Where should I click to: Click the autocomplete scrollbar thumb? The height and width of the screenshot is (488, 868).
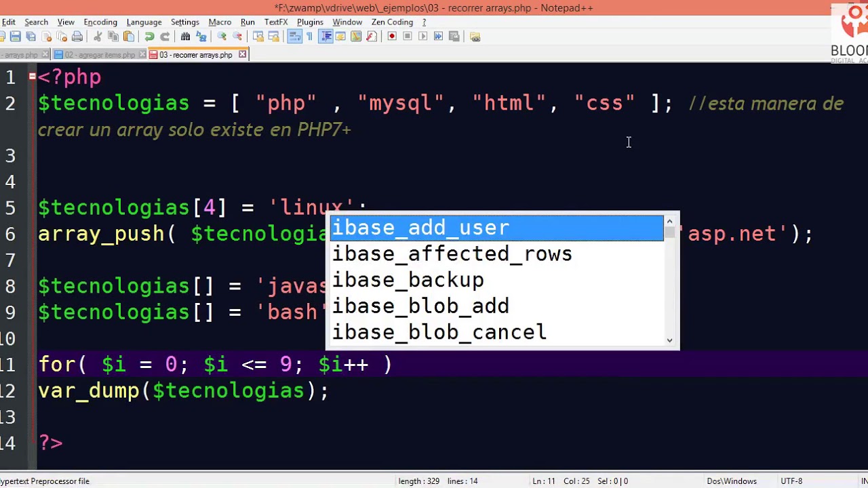coord(669,232)
